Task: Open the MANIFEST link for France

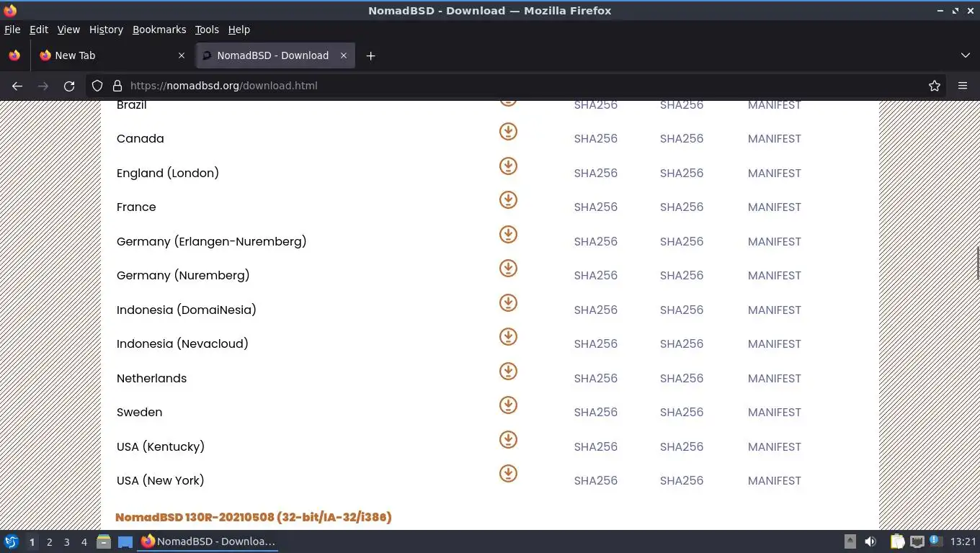Action: [775, 207]
